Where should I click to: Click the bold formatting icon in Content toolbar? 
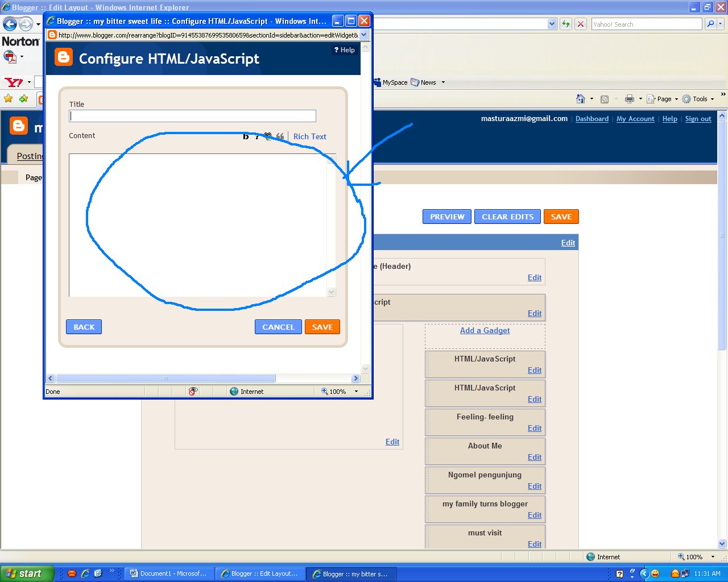pyautogui.click(x=246, y=136)
